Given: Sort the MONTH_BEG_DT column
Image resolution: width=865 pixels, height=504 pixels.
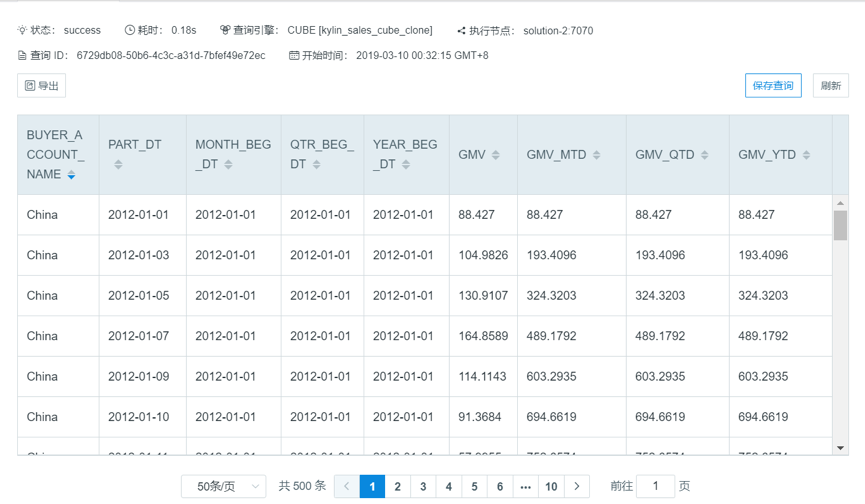Looking at the screenshot, I should [x=228, y=164].
